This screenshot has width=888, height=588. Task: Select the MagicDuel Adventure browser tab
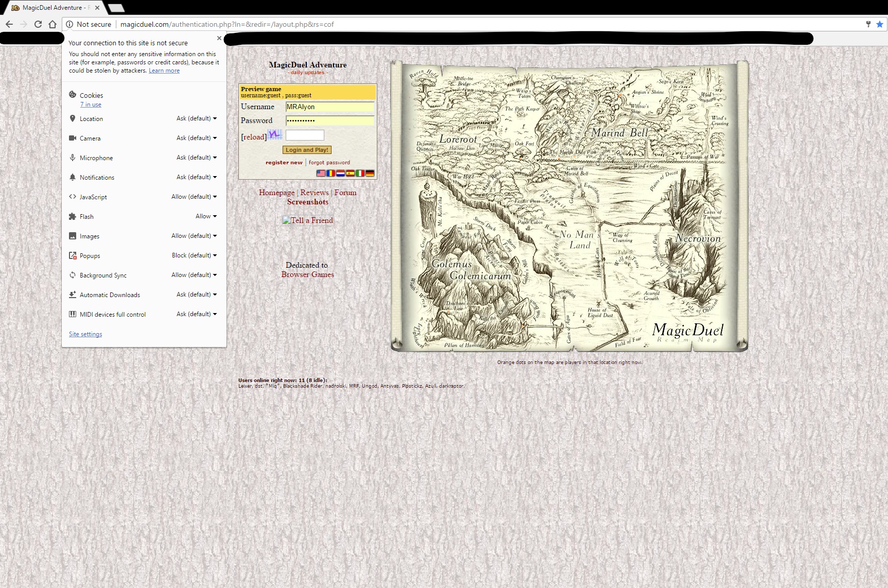pos(54,8)
